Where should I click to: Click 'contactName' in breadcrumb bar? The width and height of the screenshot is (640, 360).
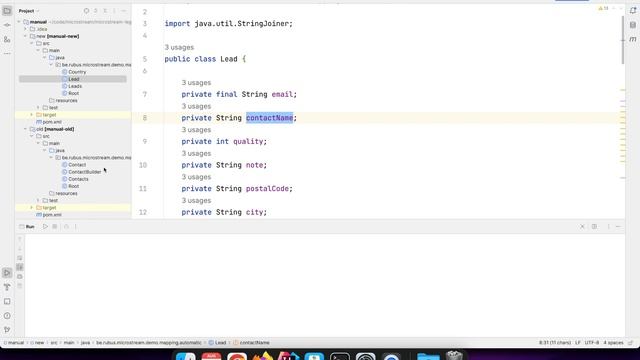251,343
